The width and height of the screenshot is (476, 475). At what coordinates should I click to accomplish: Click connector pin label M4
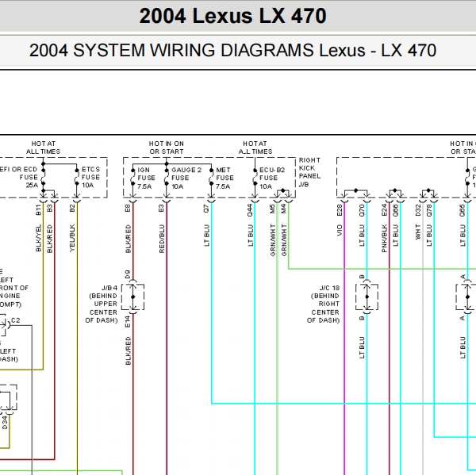(283, 209)
